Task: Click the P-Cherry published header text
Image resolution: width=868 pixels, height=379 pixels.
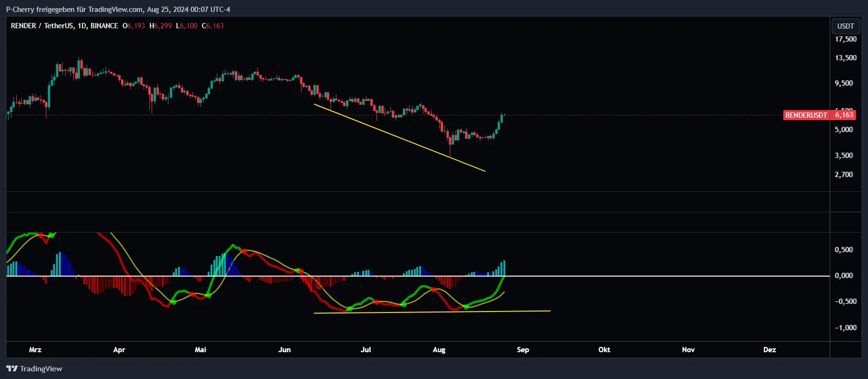Action: pyautogui.click(x=118, y=9)
